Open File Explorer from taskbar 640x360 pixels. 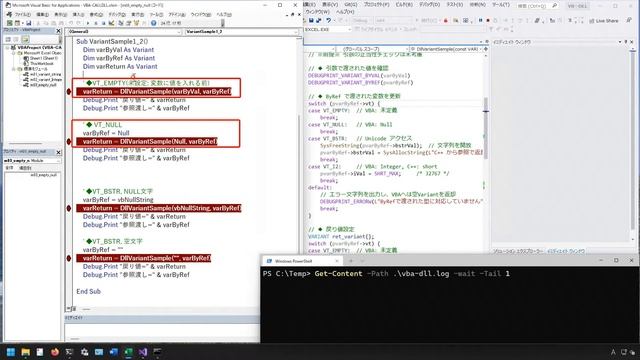click(x=25, y=352)
